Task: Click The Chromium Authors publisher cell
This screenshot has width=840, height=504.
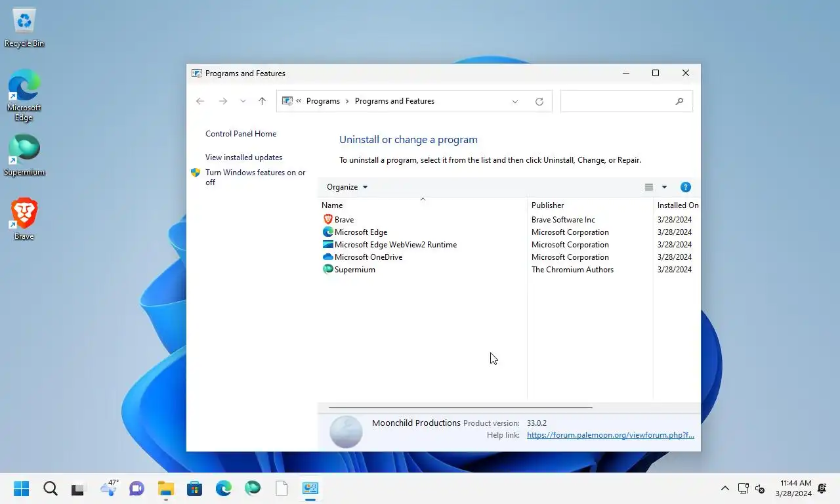Action: [x=572, y=270]
